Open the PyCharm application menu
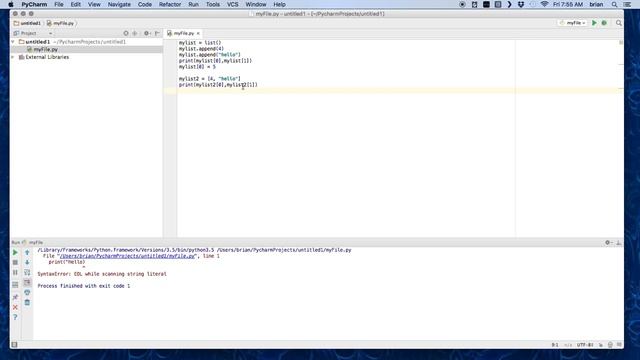The width and height of the screenshot is (640, 360). coord(34,4)
